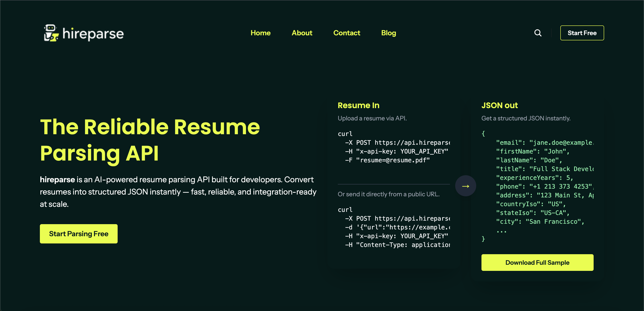
Task: Open the Blog nav item
Action: tap(389, 33)
